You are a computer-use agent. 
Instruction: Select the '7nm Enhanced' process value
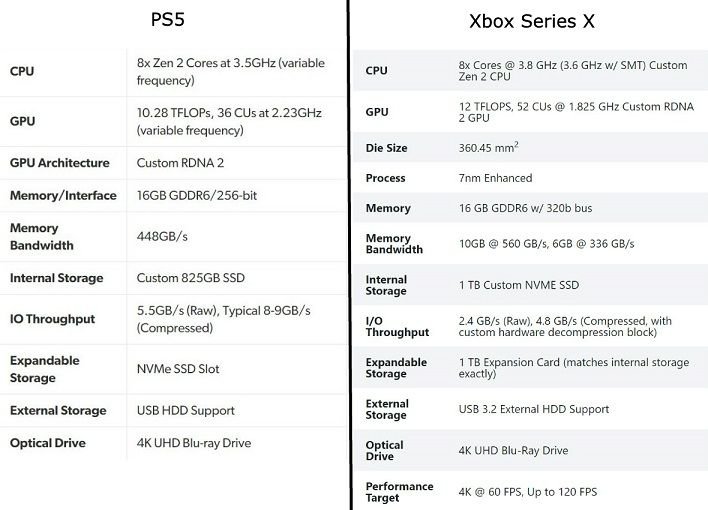coord(495,178)
